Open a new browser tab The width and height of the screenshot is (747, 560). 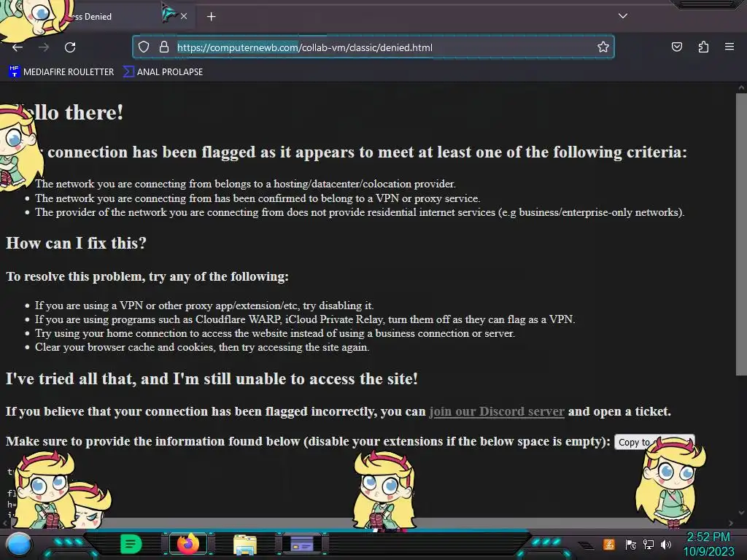211,17
